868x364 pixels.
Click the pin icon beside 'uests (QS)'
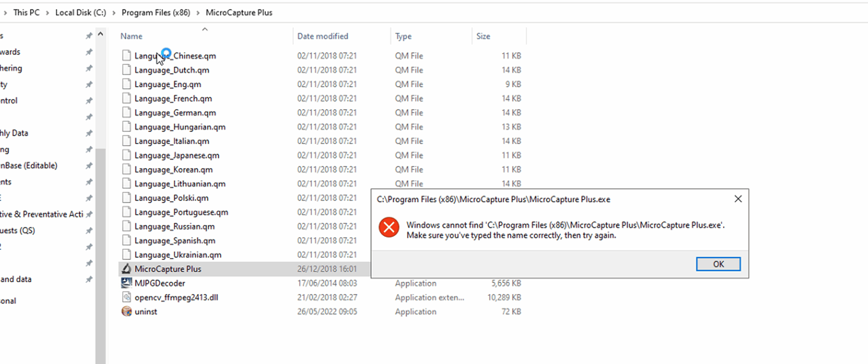89,231
